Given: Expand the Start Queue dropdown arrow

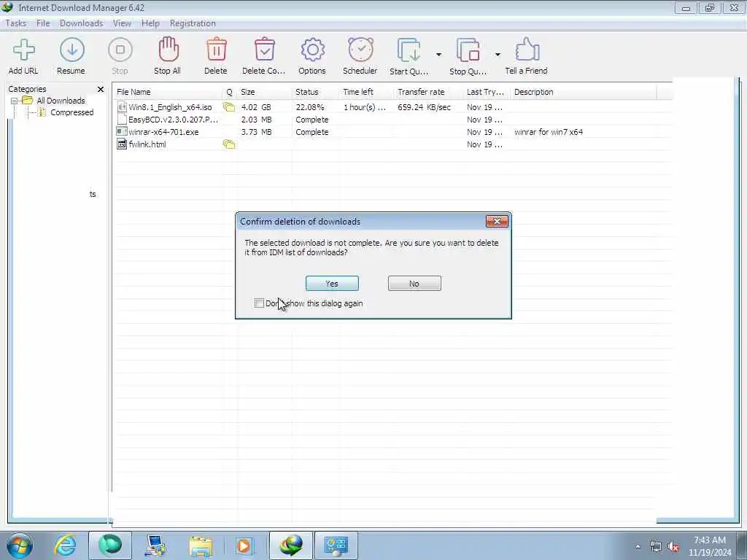Looking at the screenshot, I should pos(438,55).
